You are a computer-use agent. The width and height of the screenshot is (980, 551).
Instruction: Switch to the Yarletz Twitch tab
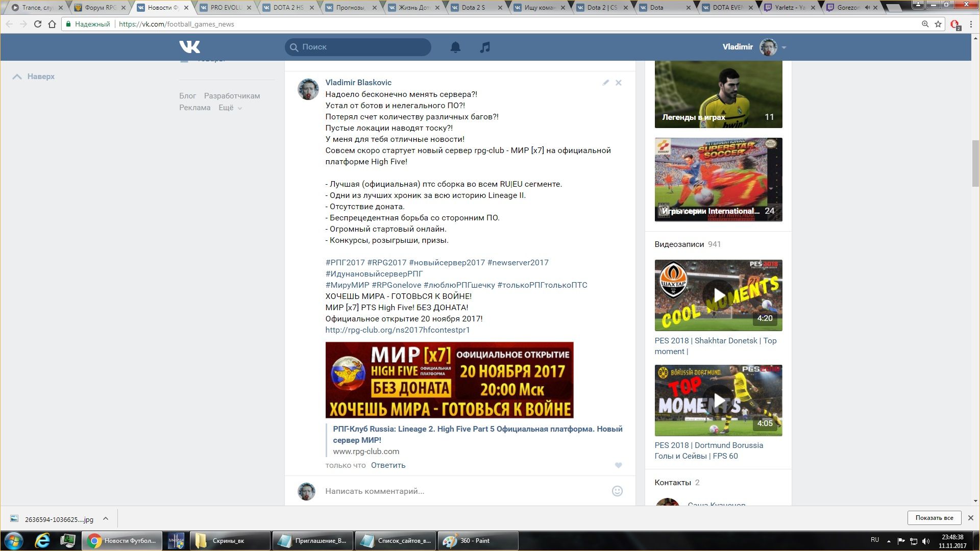[791, 8]
